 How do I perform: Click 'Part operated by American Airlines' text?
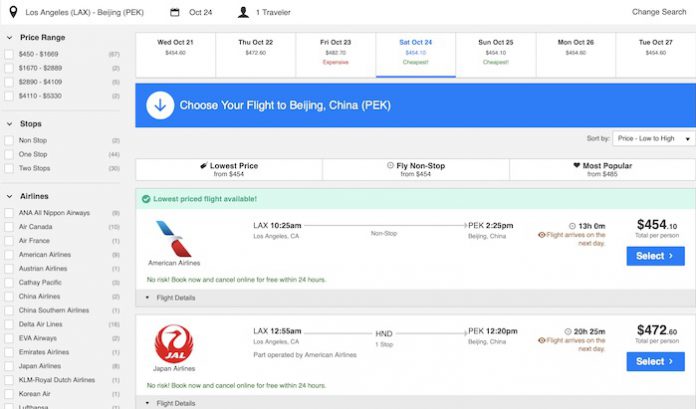pos(305,355)
